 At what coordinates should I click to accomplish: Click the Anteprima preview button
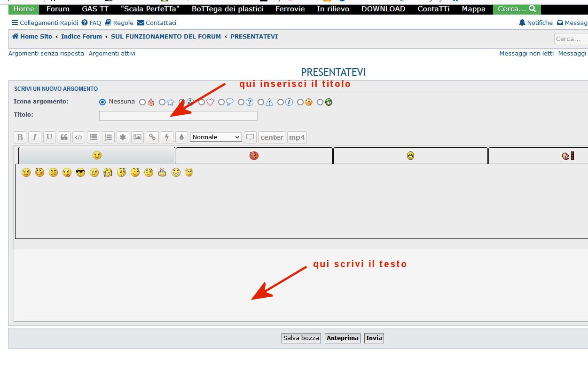tap(342, 338)
